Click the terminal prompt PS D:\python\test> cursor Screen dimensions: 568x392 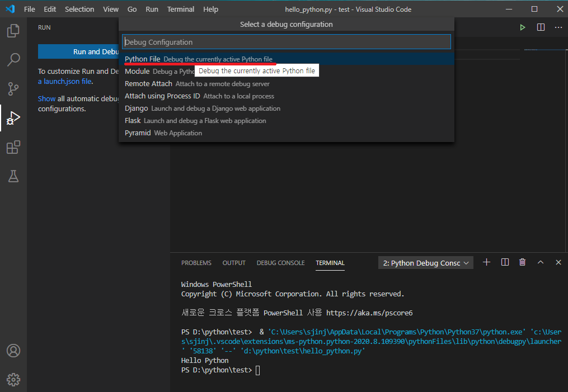(257, 370)
